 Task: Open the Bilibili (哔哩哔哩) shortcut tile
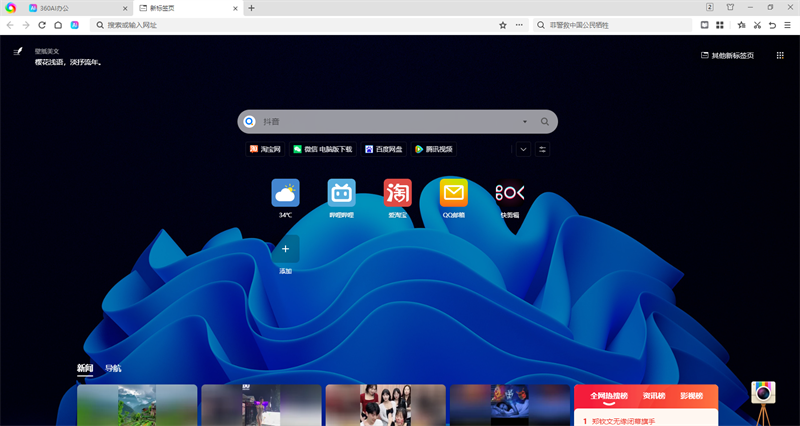341,193
